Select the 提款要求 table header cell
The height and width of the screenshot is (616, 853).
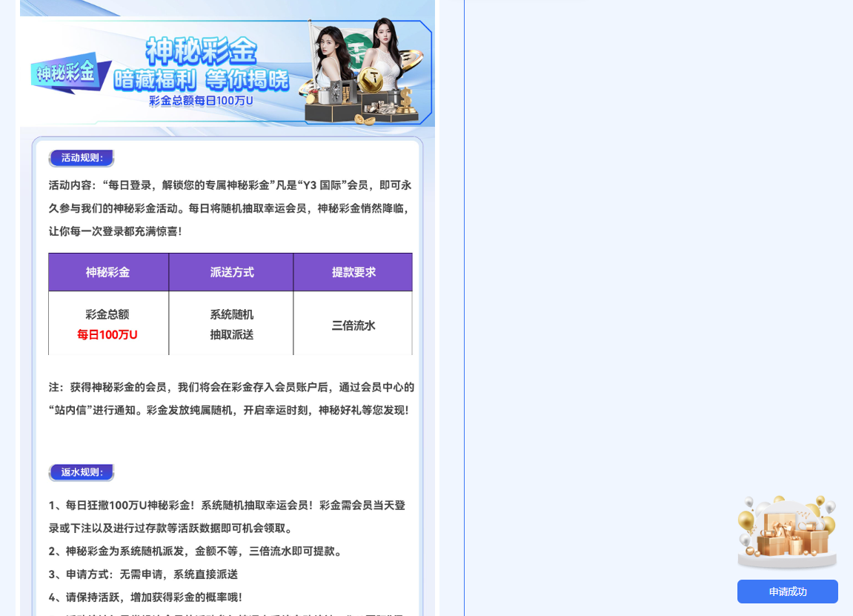coord(353,271)
